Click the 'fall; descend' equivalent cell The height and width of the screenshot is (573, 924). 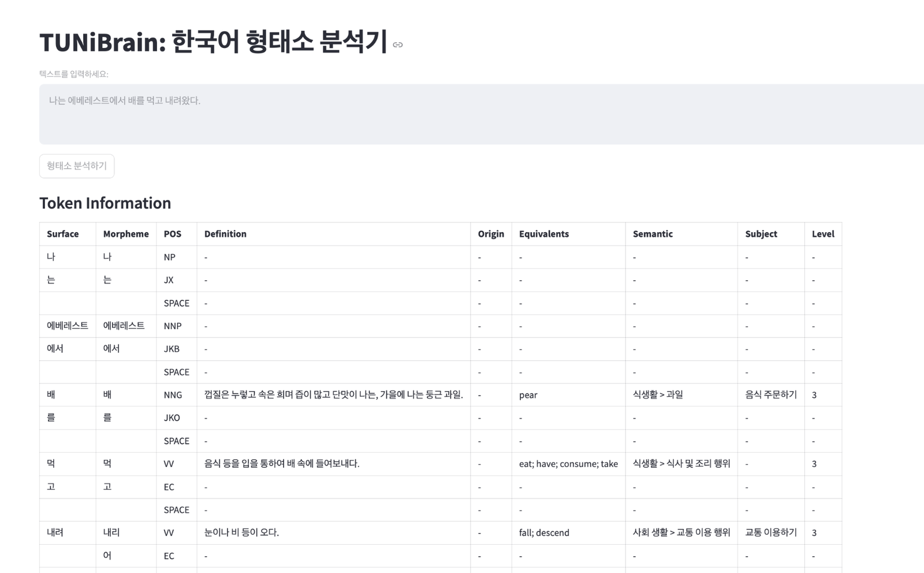[x=543, y=533]
